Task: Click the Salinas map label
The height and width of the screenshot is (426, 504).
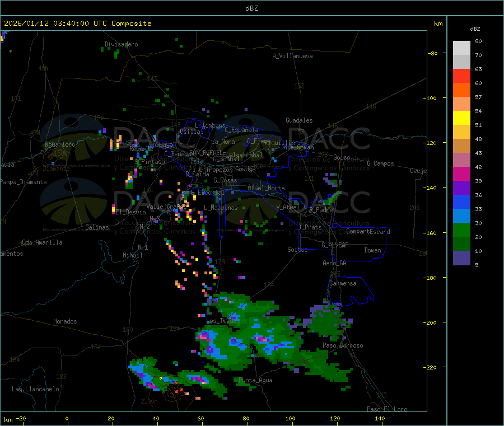Action: coord(97,227)
